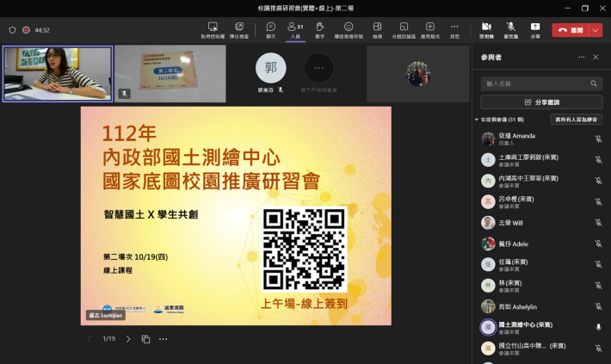Select participant 宛如 Ashelylin in list
The width and height of the screenshot is (611, 364).
541,306
